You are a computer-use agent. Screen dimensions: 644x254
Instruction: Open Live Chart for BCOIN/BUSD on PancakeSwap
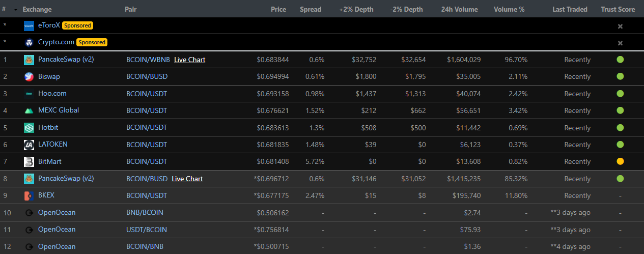[x=187, y=179]
